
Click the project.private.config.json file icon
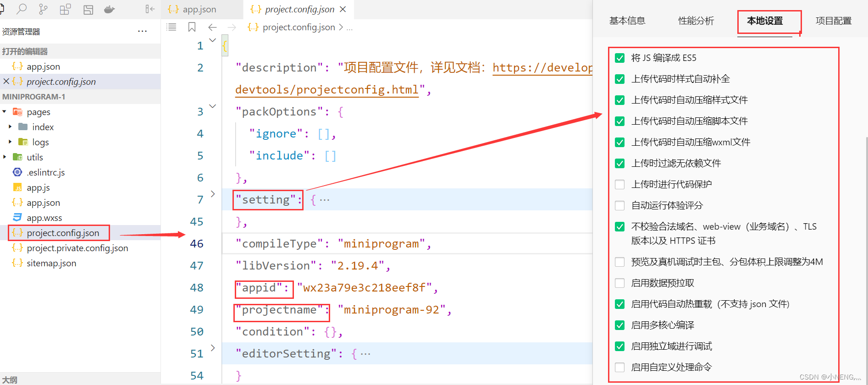[x=17, y=247]
